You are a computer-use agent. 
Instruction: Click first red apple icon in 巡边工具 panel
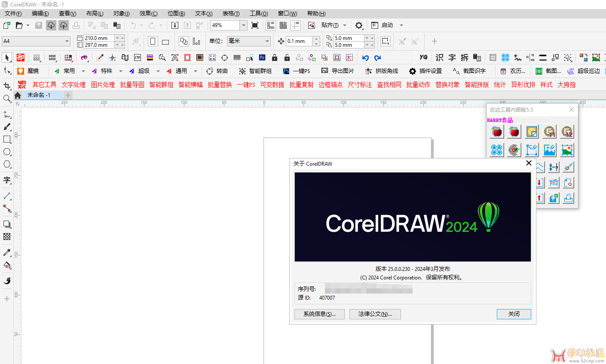click(497, 132)
